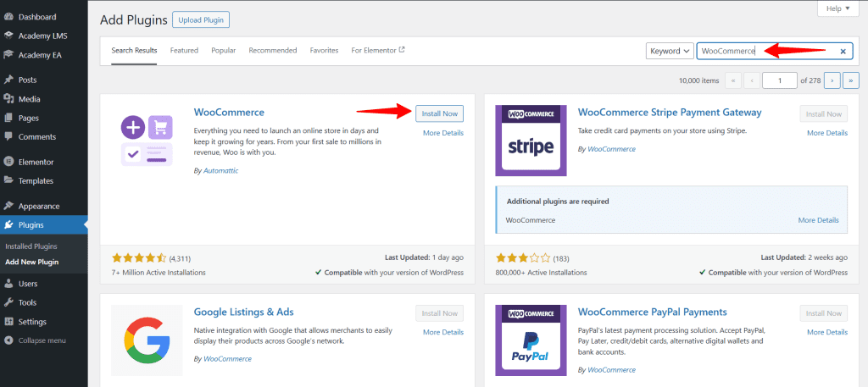Screen dimensions: 868x387
Task: Click '800,000+ Active Installations' text
Action: 542,273
